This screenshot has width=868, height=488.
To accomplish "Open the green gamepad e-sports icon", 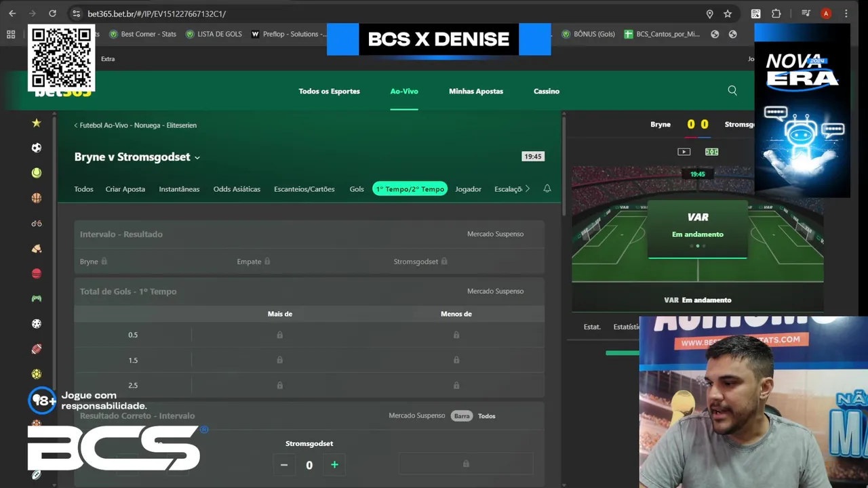I will tap(37, 298).
